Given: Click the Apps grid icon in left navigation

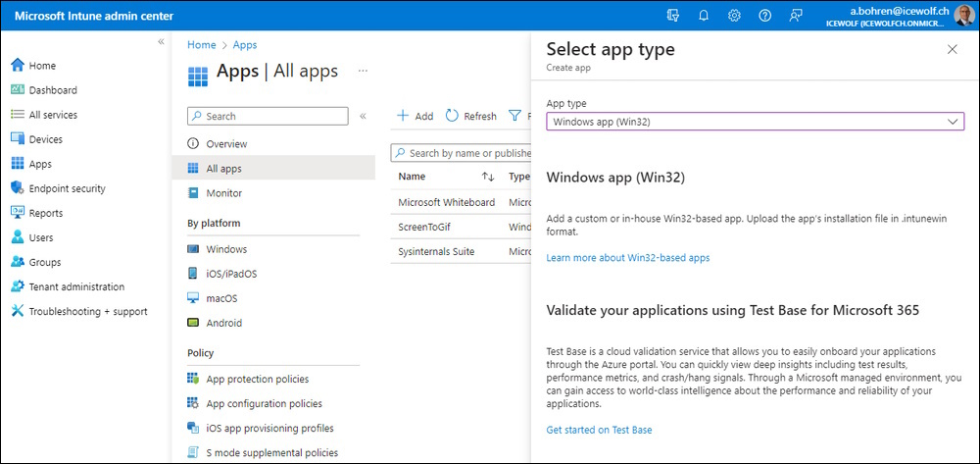Looking at the screenshot, I should coord(18,164).
